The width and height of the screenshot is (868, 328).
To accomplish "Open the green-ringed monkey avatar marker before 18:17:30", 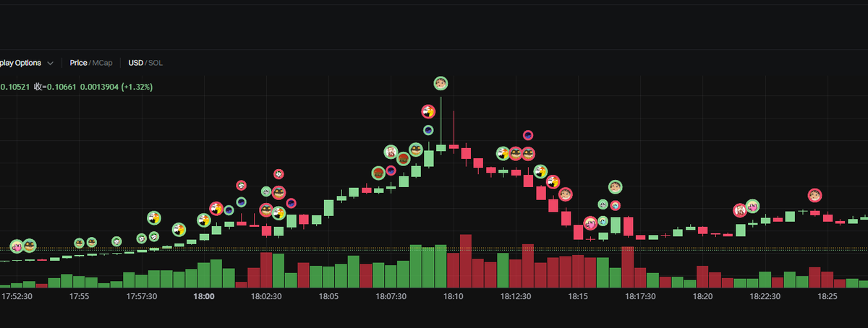I will click(615, 188).
